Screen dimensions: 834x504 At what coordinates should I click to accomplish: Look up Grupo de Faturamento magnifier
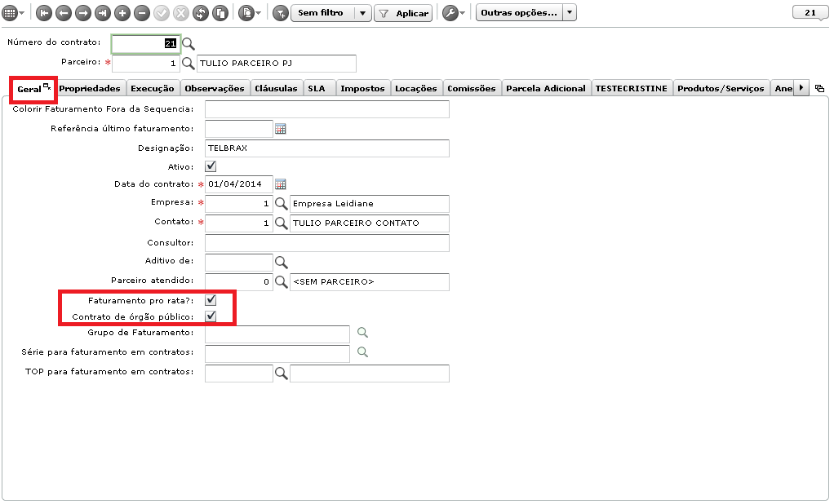click(x=363, y=332)
